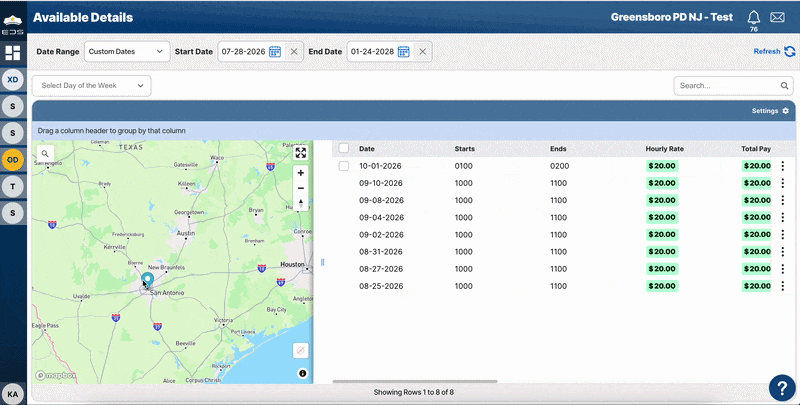Click the horizontal scrollbar under the table

[x=415, y=381]
